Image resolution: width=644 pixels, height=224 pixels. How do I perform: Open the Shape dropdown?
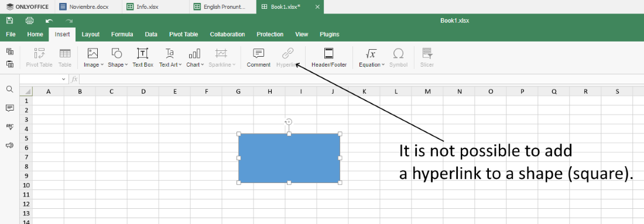tap(118, 57)
